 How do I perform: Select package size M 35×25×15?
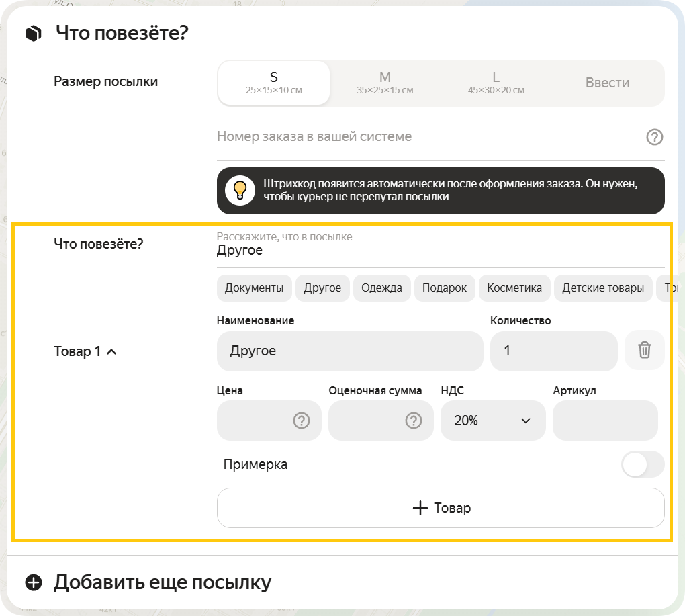coord(385,83)
